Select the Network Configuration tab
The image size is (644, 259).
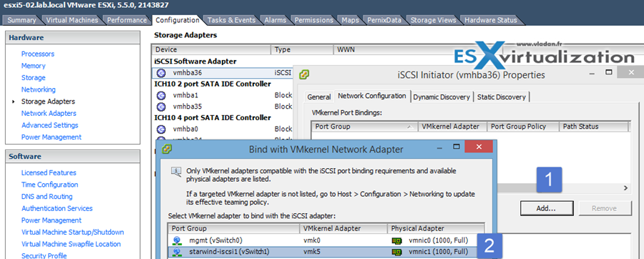[x=371, y=96]
